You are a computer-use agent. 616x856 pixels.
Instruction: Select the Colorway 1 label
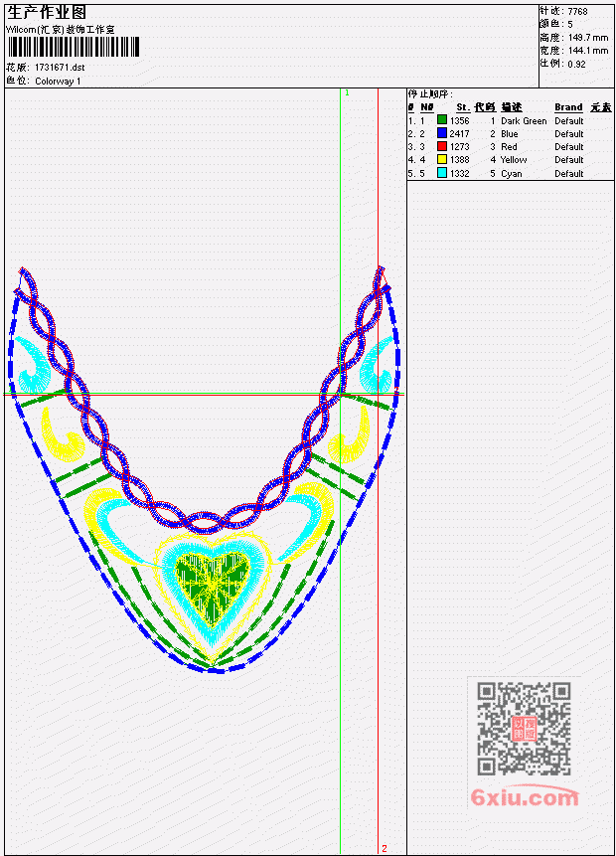tap(58, 82)
